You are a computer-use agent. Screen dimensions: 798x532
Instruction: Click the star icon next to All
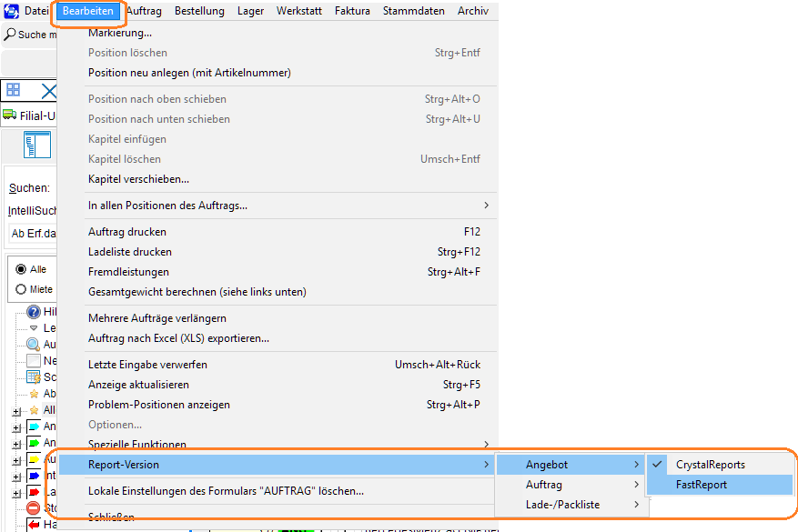(34, 410)
